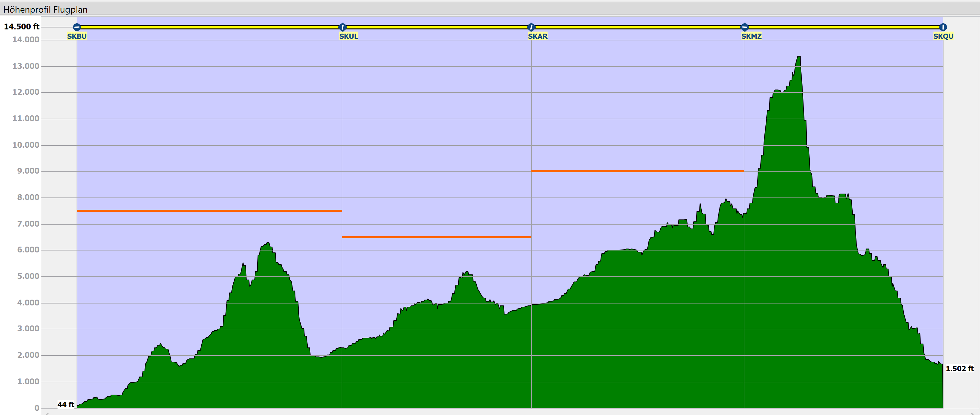Select the SKMZ waypoint label
This screenshot has height=415, width=980.
coord(751,36)
